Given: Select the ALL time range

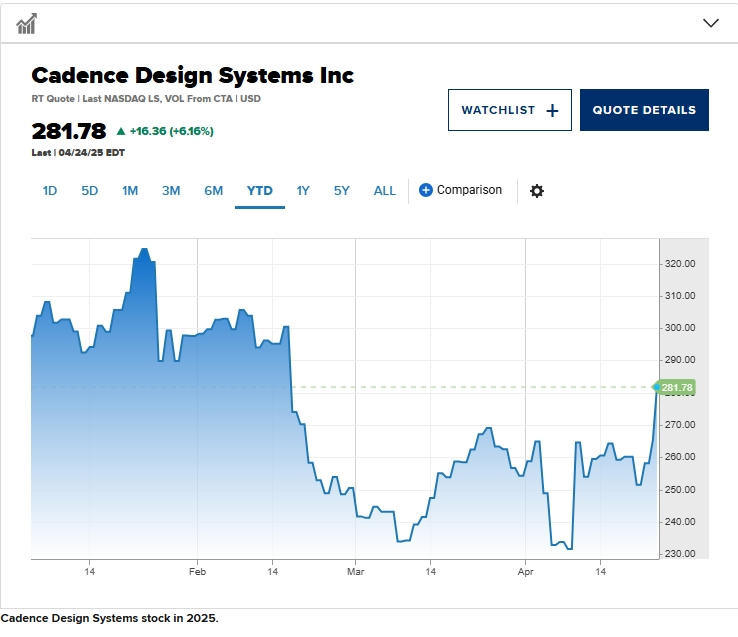Looking at the screenshot, I should [x=385, y=191].
